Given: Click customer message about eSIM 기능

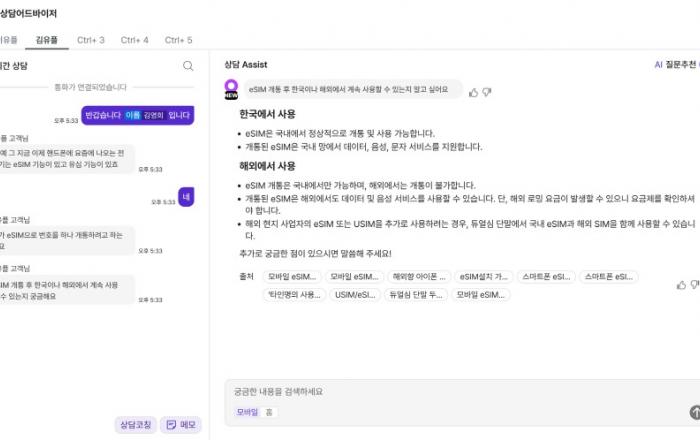Looking at the screenshot, I should coord(66,158).
